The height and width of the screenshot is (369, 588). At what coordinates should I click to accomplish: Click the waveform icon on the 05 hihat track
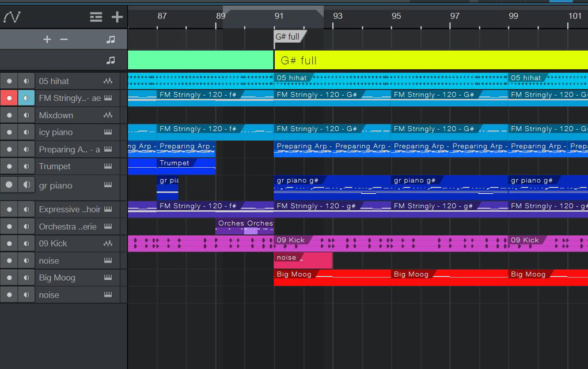click(x=108, y=81)
